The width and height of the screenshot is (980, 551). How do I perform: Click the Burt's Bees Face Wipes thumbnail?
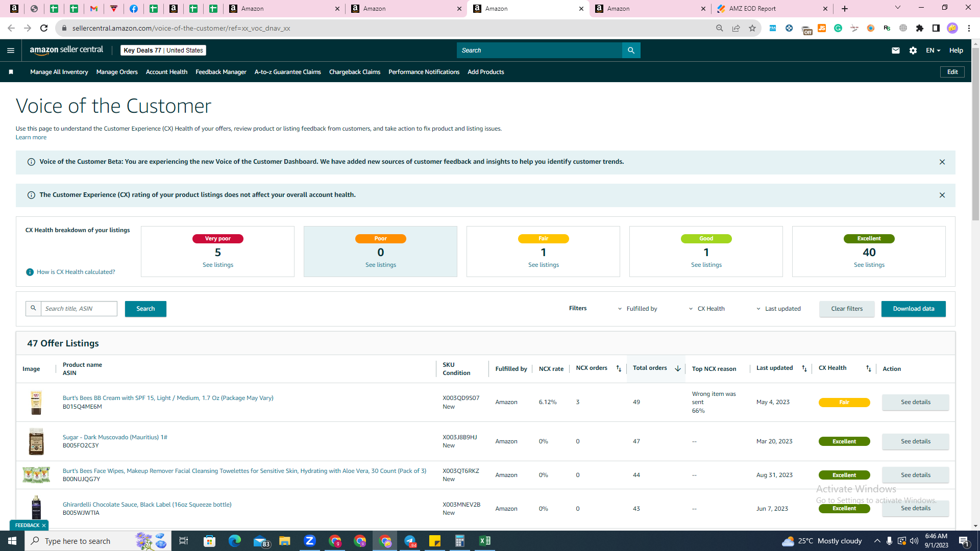click(36, 475)
